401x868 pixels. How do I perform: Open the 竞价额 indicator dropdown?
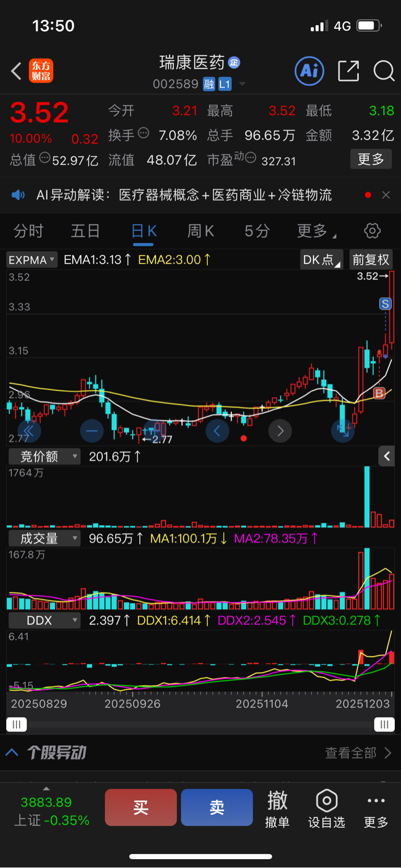tap(44, 457)
